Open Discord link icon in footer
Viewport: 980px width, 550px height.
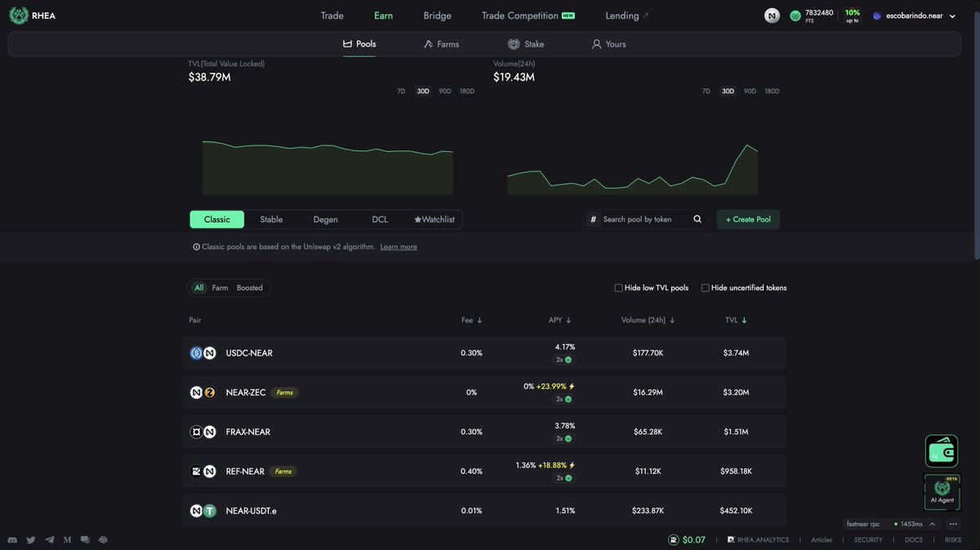coord(12,540)
